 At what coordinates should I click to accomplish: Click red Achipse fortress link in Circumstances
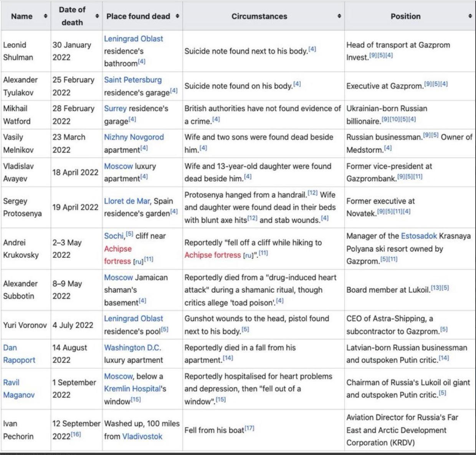pos(213,255)
